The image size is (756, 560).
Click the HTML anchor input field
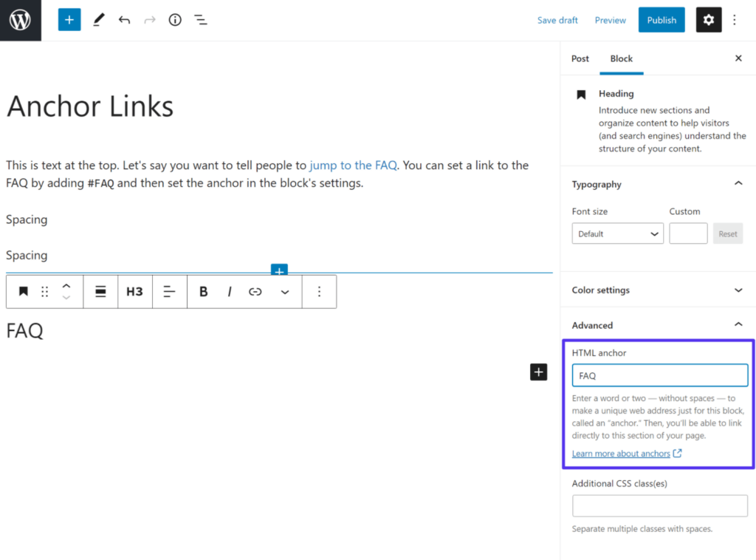click(x=659, y=375)
